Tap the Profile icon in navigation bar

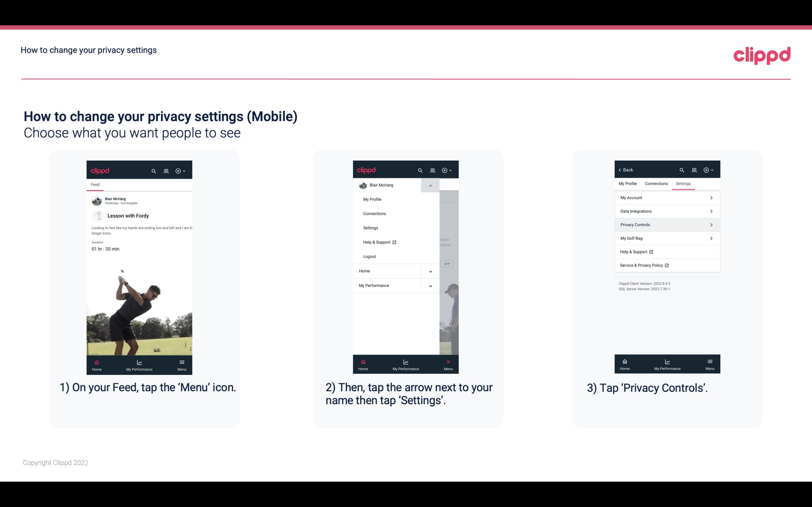tap(166, 171)
